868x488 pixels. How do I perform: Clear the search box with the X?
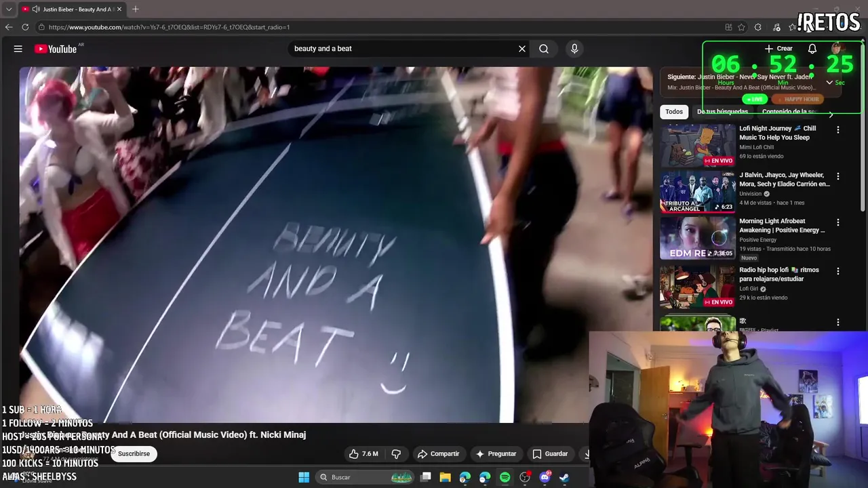522,49
